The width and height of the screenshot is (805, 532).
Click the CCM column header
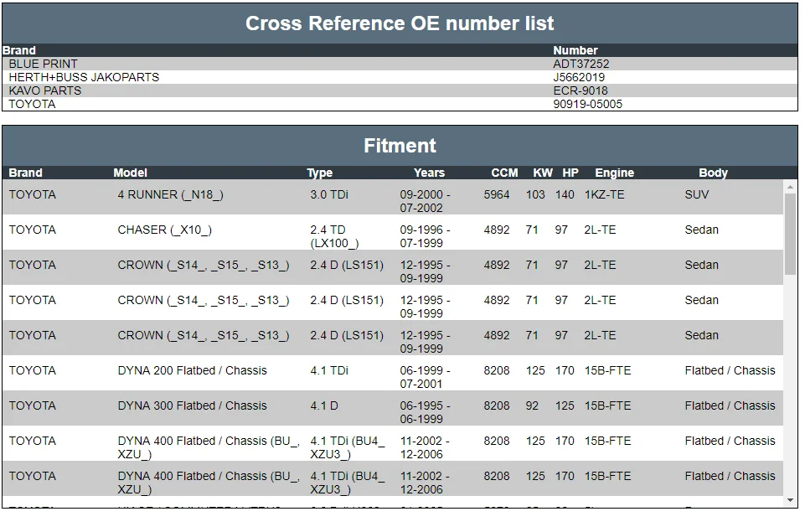point(504,173)
